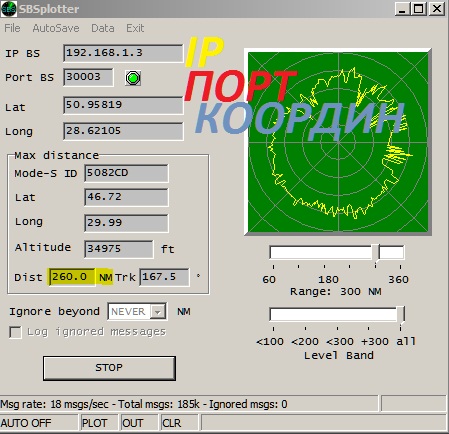Click the <200 mark under Level Band slider
449x434 pixels.
pyautogui.click(x=305, y=342)
